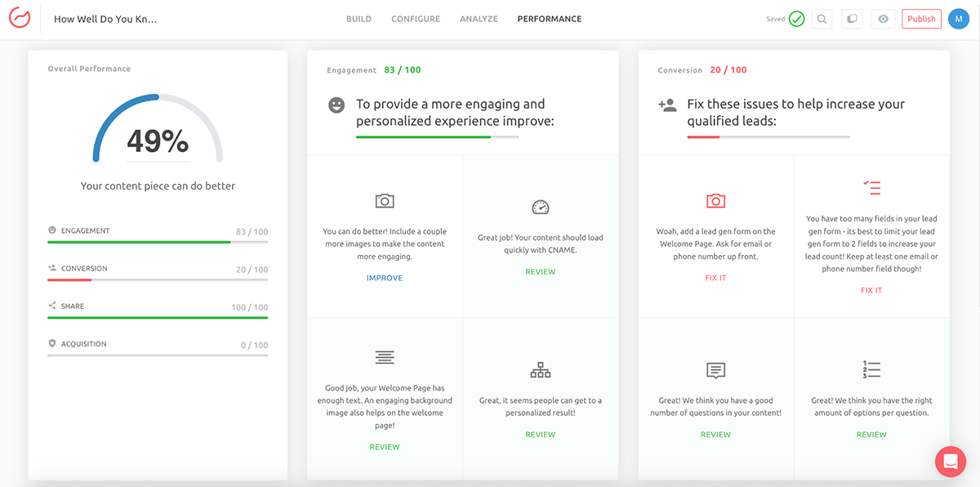Image resolution: width=980 pixels, height=487 pixels.
Task: Open the ANALYZE section
Action: (x=479, y=18)
